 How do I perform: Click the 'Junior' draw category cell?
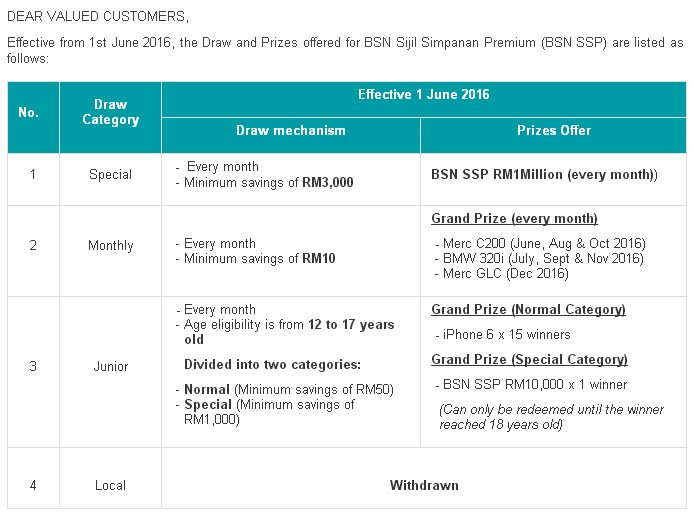click(x=111, y=367)
